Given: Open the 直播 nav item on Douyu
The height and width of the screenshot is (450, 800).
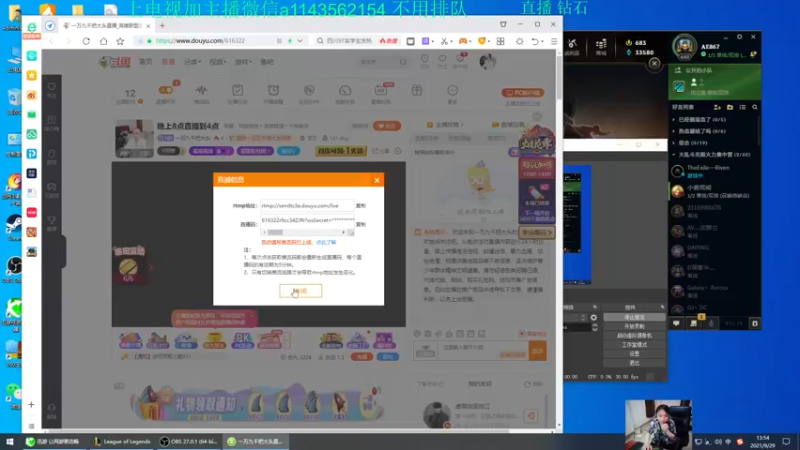Looking at the screenshot, I should click(x=168, y=62).
